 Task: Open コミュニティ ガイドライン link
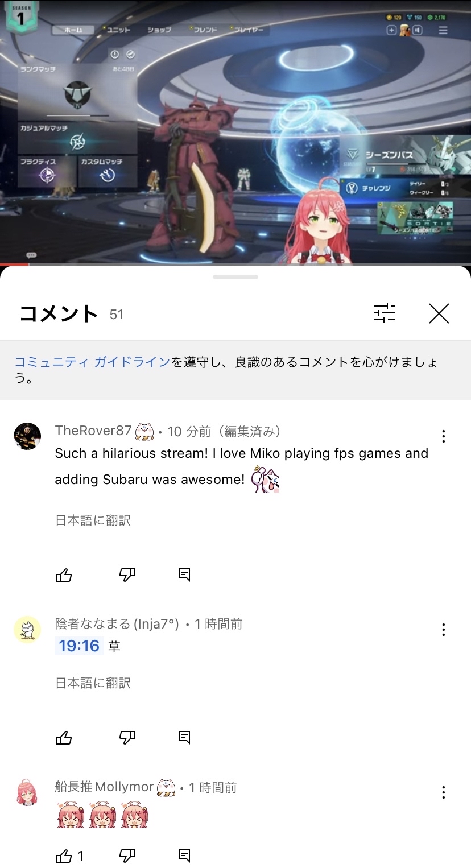tap(92, 362)
